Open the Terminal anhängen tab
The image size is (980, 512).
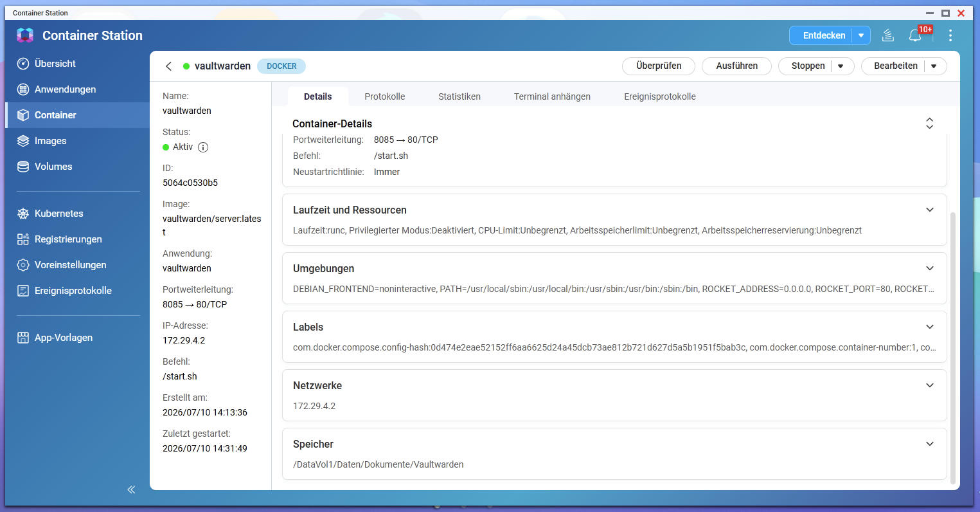(552, 96)
